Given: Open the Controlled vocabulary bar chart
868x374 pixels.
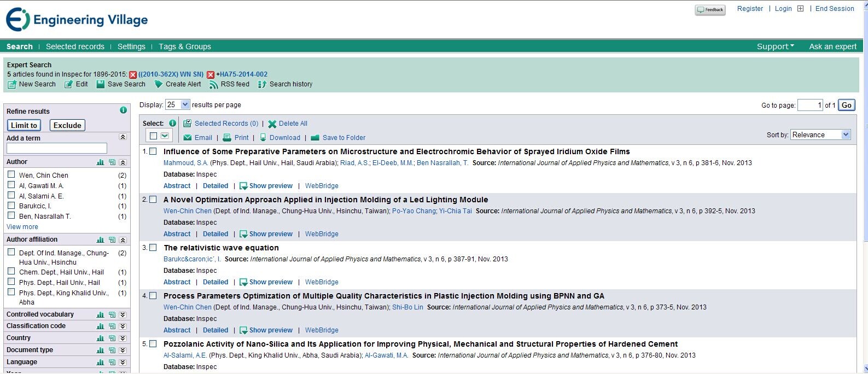Looking at the screenshot, I should [x=101, y=315].
